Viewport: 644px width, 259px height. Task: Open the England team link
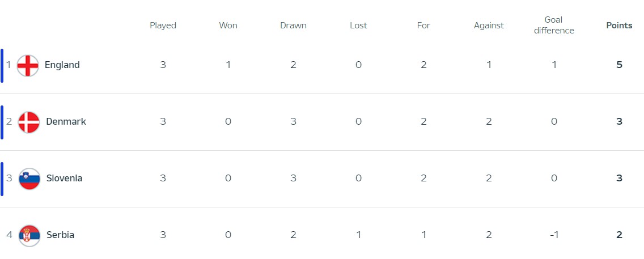pyautogui.click(x=62, y=65)
